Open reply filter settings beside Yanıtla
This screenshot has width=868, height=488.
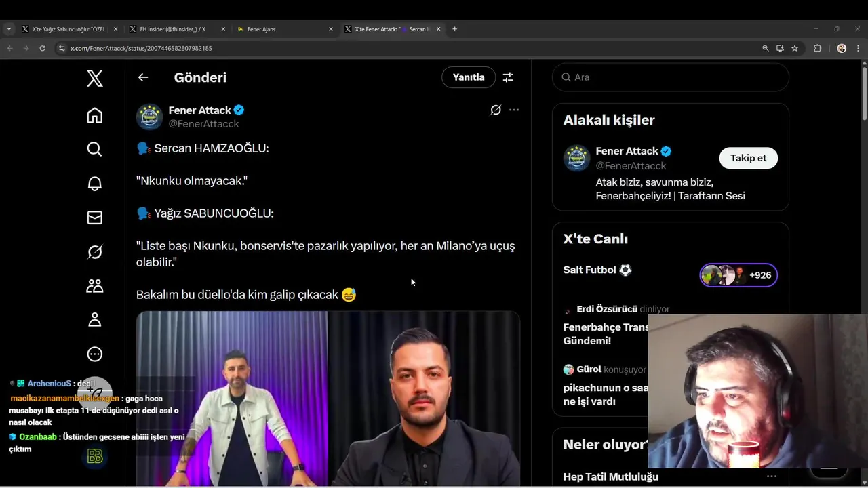(508, 77)
